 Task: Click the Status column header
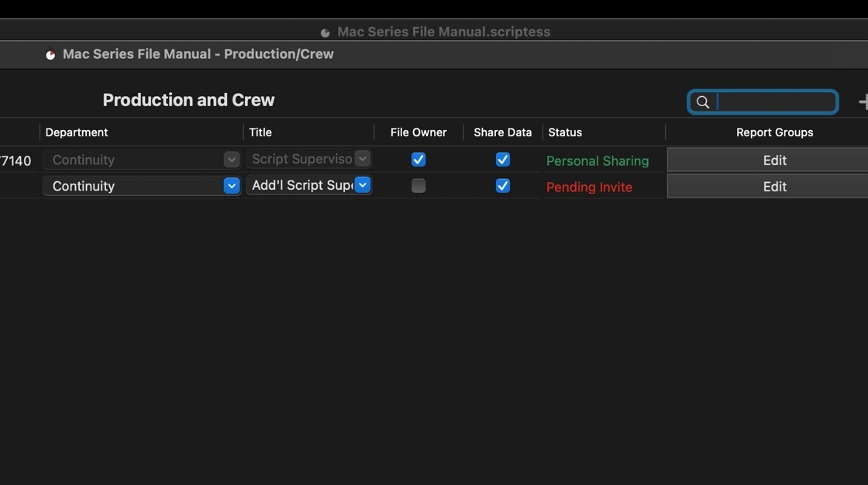click(x=565, y=132)
